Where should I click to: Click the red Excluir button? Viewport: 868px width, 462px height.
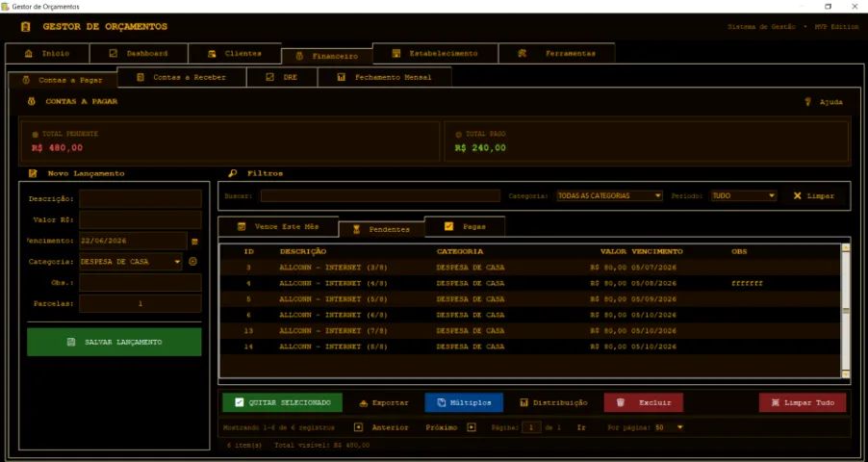click(643, 402)
